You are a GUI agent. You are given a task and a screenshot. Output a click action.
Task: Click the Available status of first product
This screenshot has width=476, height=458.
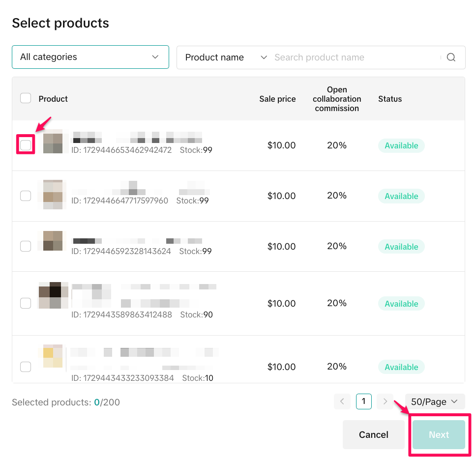click(x=401, y=145)
